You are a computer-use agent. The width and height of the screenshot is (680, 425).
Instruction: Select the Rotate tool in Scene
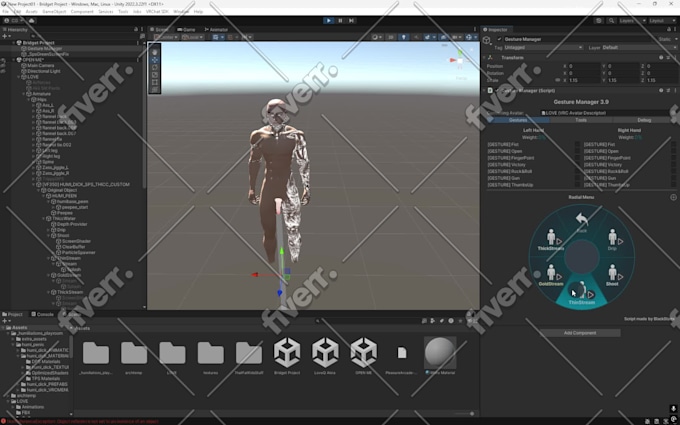tap(155, 67)
